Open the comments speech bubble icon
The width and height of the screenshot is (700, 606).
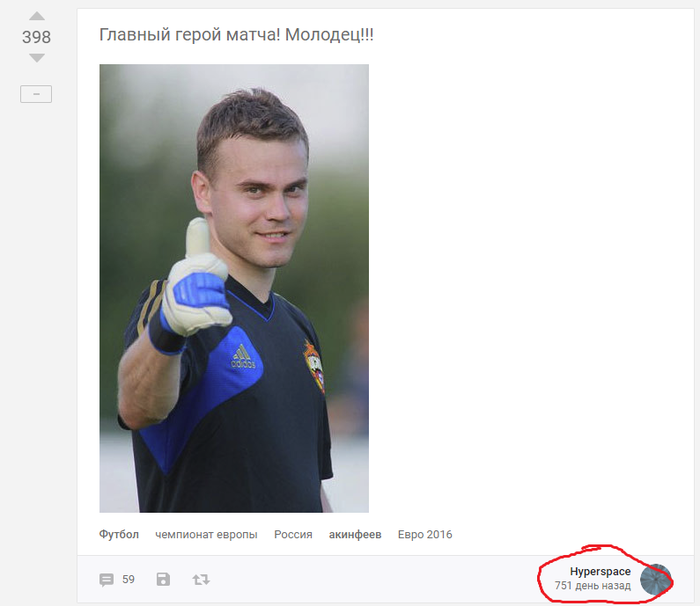pos(106,580)
